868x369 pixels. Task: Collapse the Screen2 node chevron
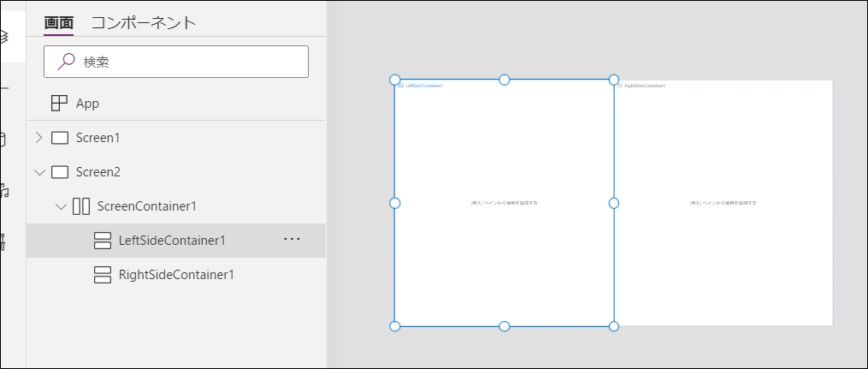point(39,172)
